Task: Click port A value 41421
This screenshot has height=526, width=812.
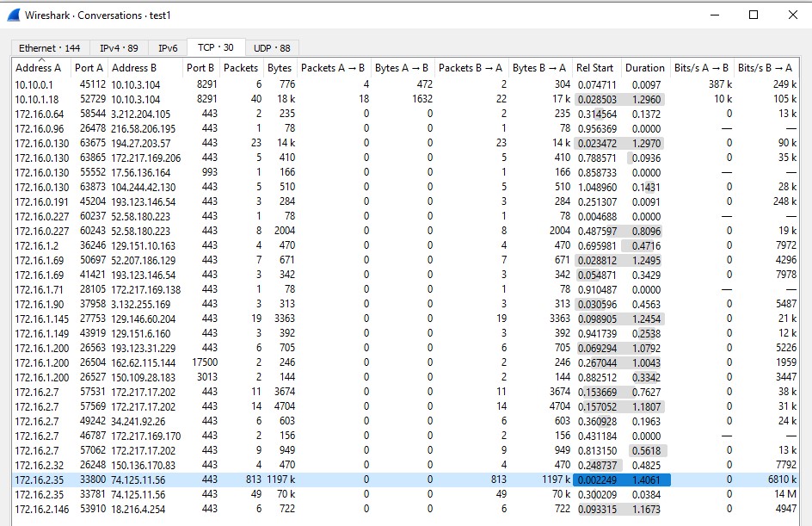Action: (93, 275)
